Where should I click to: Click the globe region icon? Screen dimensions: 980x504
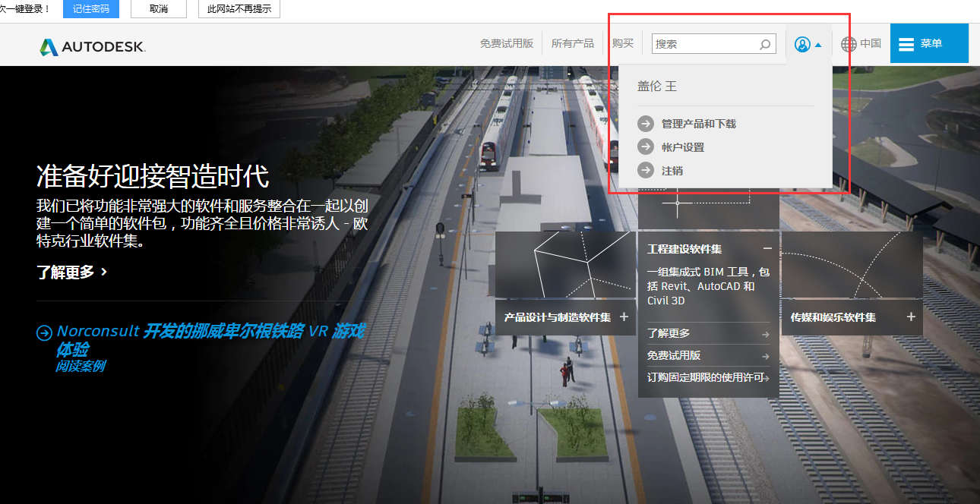tap(849, 44)
